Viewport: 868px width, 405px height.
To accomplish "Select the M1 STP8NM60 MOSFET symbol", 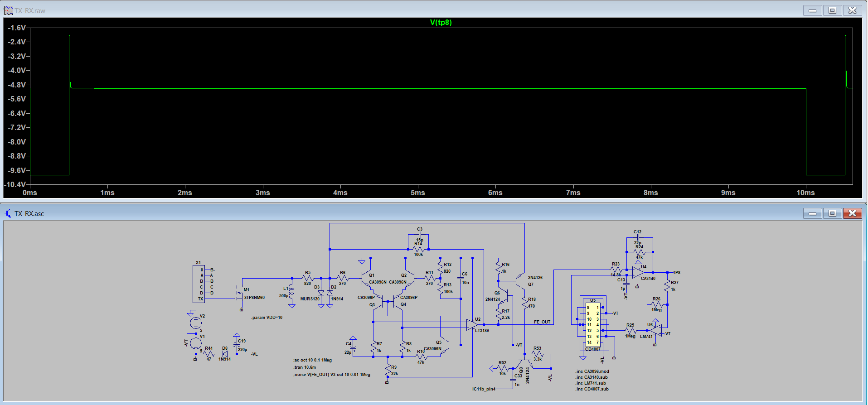I will (239, 294).
